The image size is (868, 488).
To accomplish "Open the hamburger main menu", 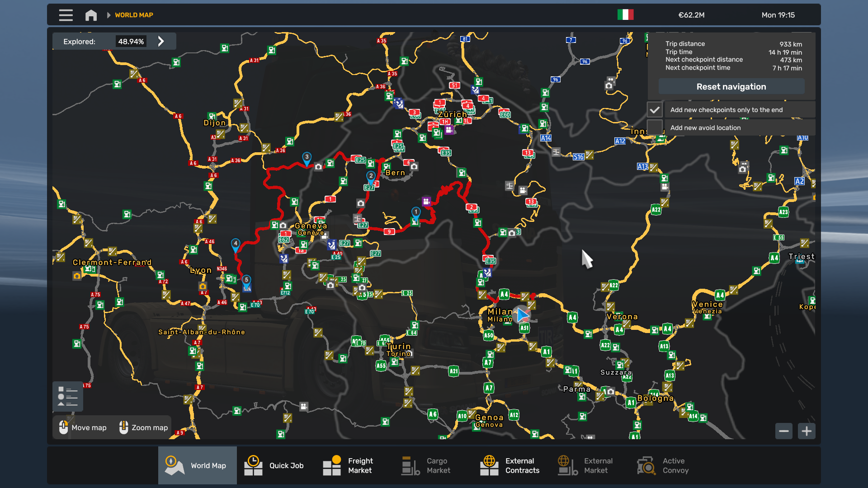I will (x=66, y=15).
